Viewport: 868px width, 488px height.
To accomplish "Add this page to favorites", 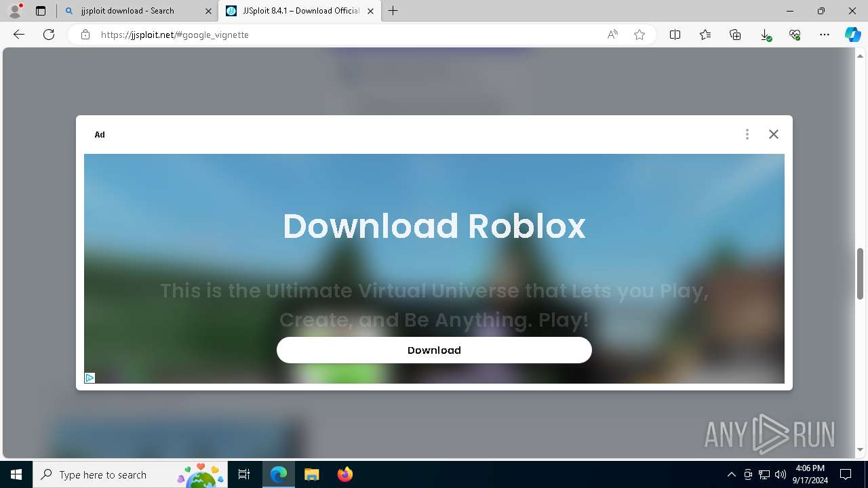I will [639, 35].
